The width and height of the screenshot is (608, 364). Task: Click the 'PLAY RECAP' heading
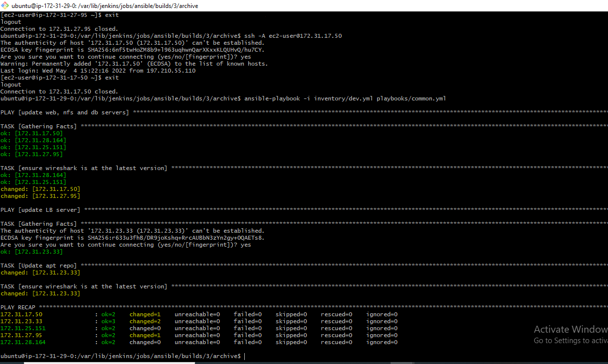18,307
